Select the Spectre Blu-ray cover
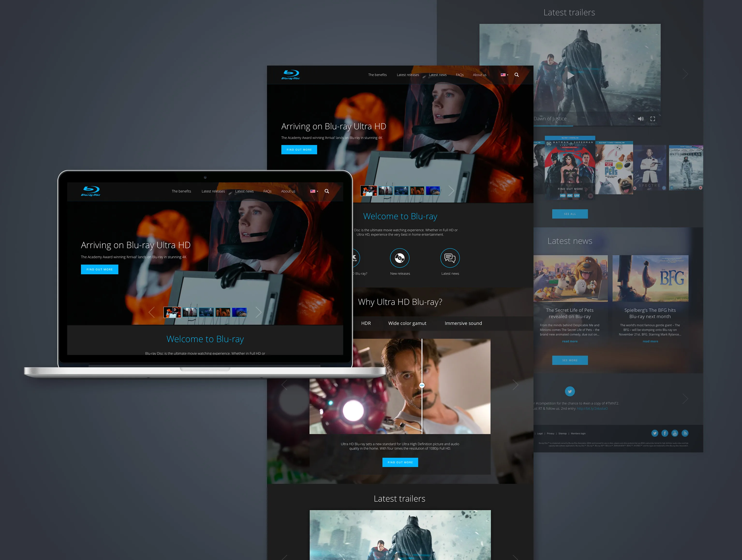 pyautogui.click(x=650, y=168)
